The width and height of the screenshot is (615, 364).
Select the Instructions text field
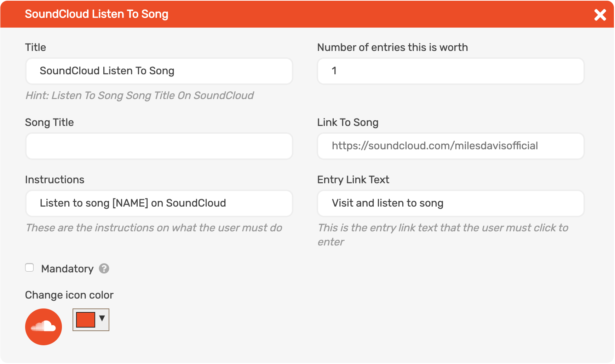159,203
